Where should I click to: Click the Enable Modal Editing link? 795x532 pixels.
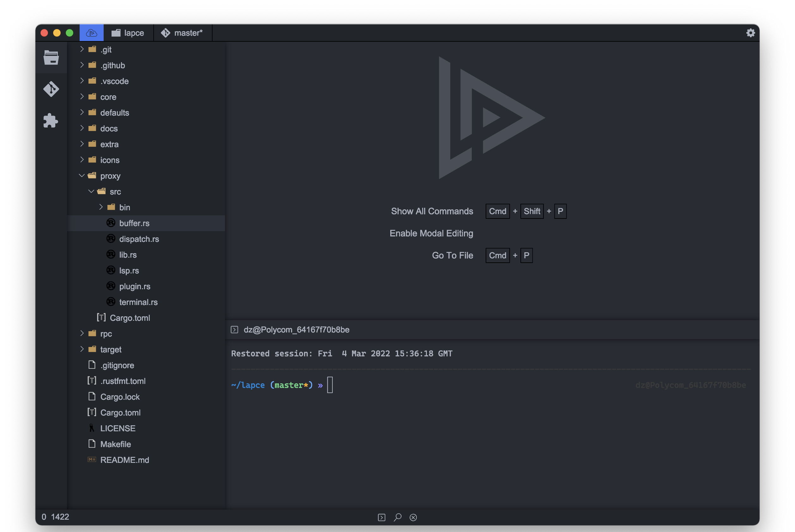pos(431,233)
